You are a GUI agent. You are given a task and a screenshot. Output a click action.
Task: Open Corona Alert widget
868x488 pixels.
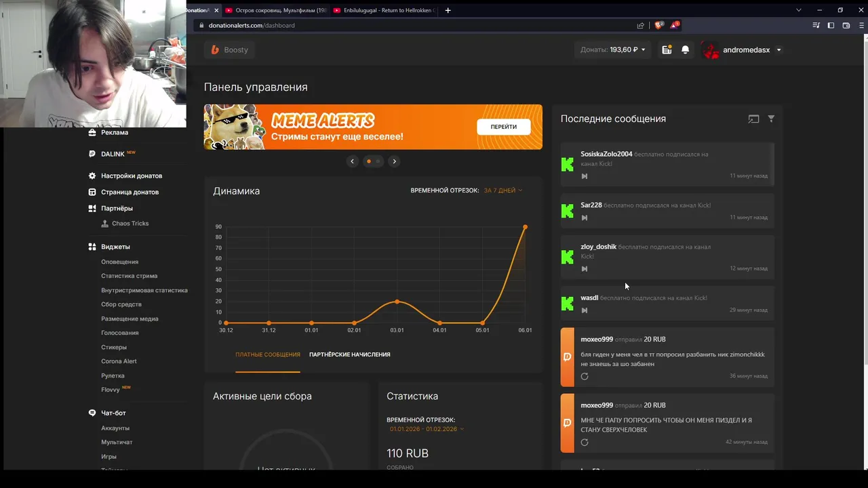[x=119, y=361]
